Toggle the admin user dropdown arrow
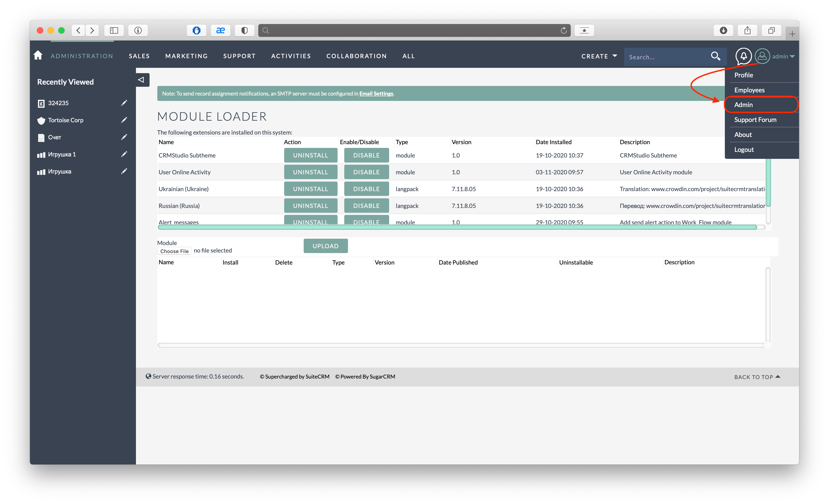 (792, 57)
